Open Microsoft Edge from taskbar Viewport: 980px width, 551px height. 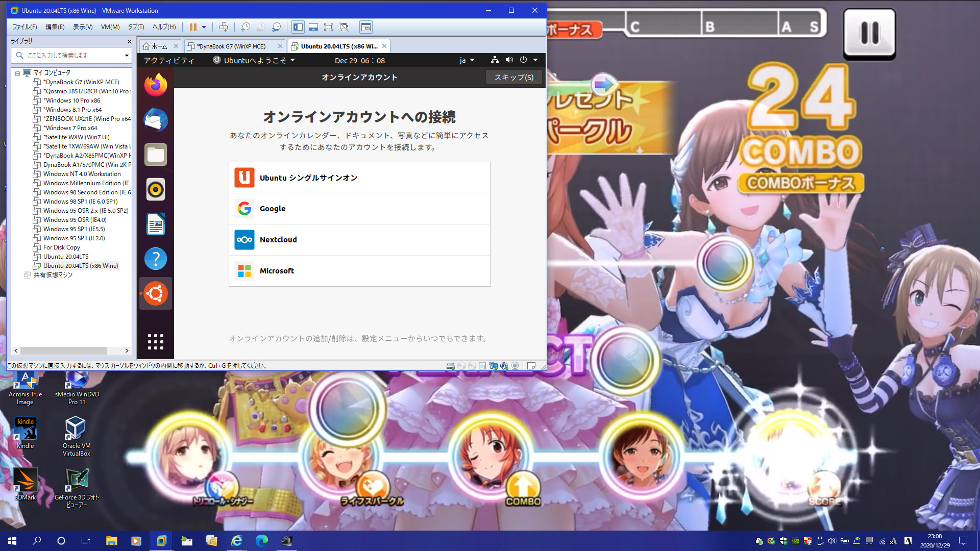[262, 541]
